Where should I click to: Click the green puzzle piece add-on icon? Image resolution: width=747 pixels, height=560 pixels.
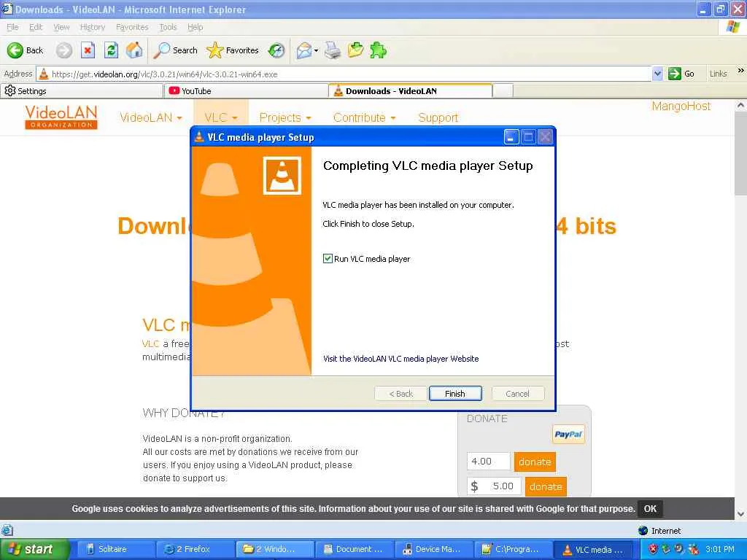[x=379, y=50]
